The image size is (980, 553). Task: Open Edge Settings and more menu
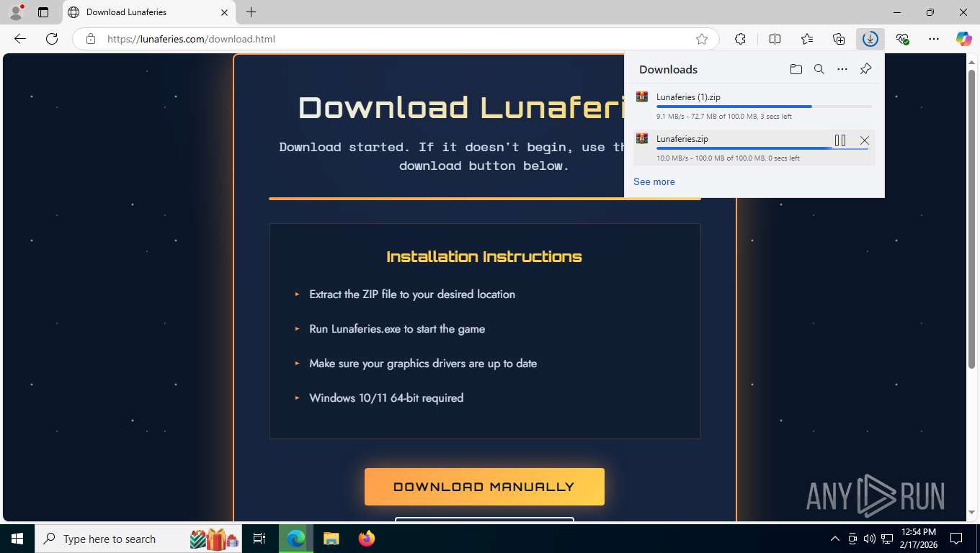point(934,39)
